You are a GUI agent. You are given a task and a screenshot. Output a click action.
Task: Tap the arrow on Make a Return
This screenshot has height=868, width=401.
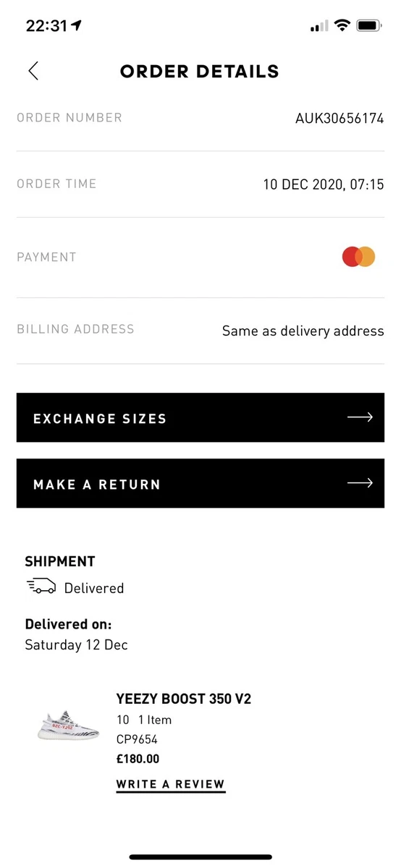pos(360,483)
